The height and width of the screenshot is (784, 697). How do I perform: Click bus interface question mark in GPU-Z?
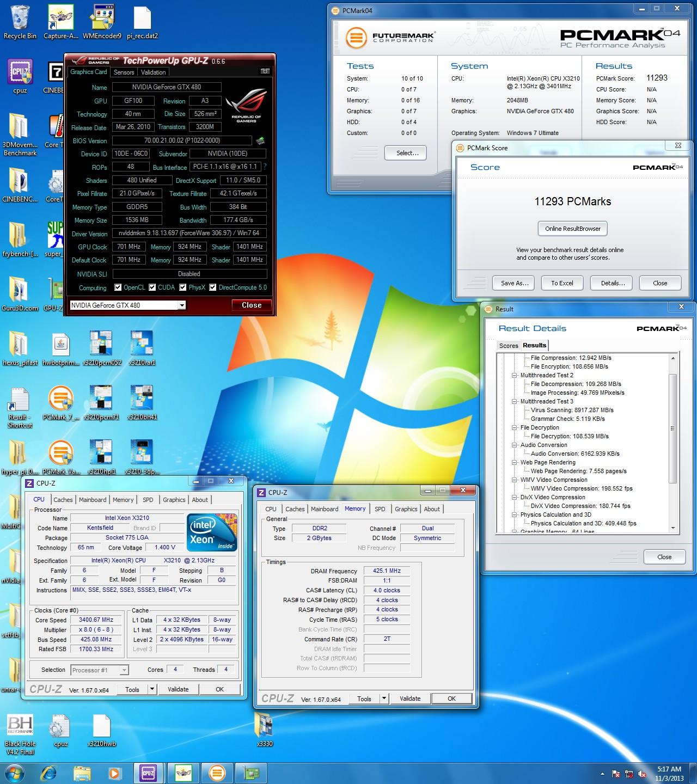click(265, 167)
